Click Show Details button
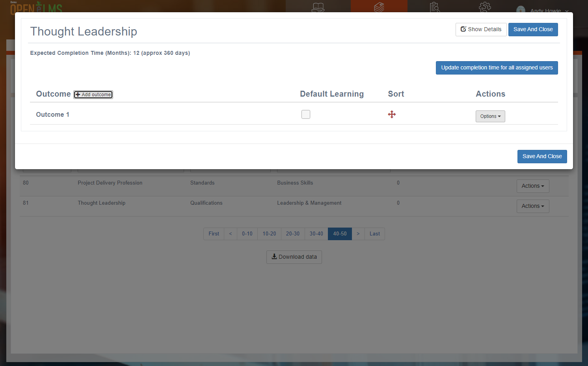The height and width of the screenshot is (366, 588). [x=481, y=30]
